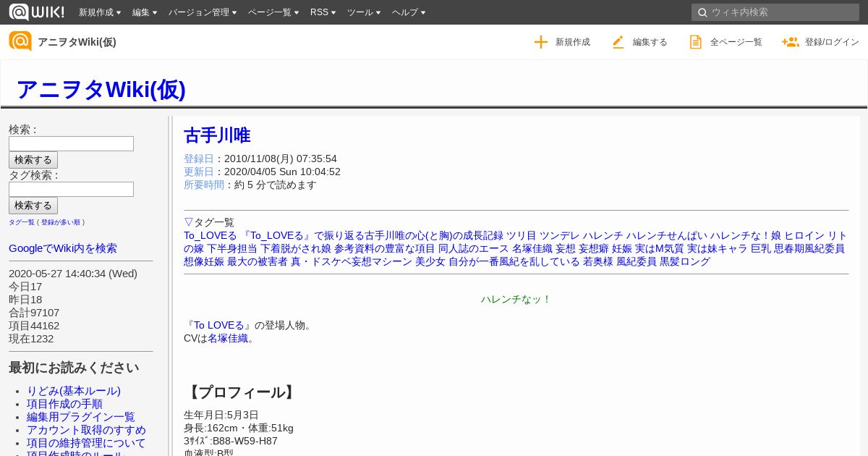Open the ハレンチせんぱい tag link

pyautogui.click(x=666, y=235)
